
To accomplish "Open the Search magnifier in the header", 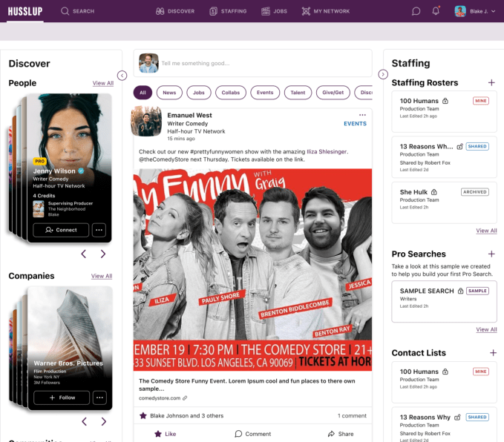I will point(65,11).
